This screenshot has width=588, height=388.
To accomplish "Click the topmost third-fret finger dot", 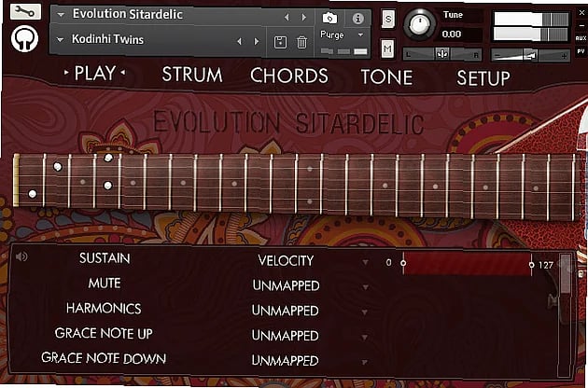I will [x=108, y=158].
